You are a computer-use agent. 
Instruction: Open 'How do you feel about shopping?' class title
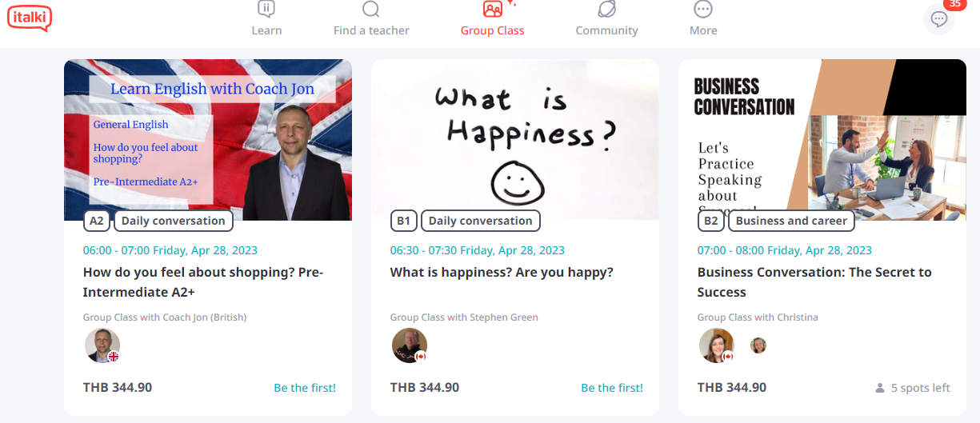(x=203, y=282)
